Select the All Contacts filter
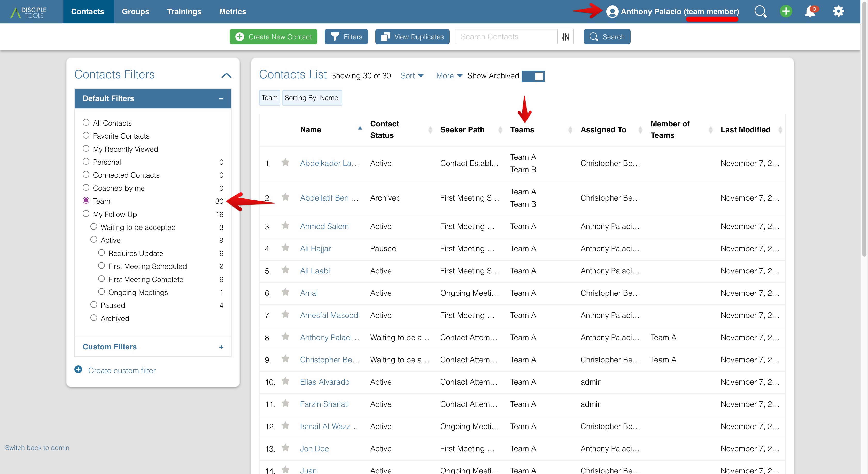 [x=86, y=123]
